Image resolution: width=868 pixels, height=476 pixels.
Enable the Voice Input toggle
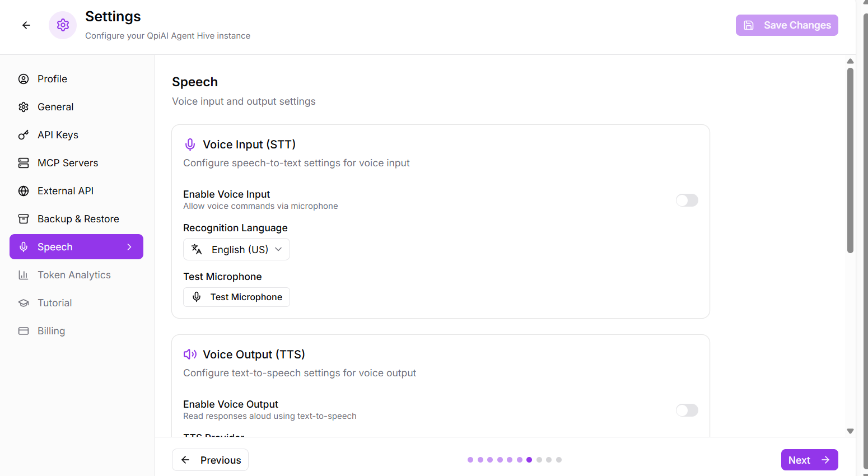pyautogui.click(x=687, y=200)
